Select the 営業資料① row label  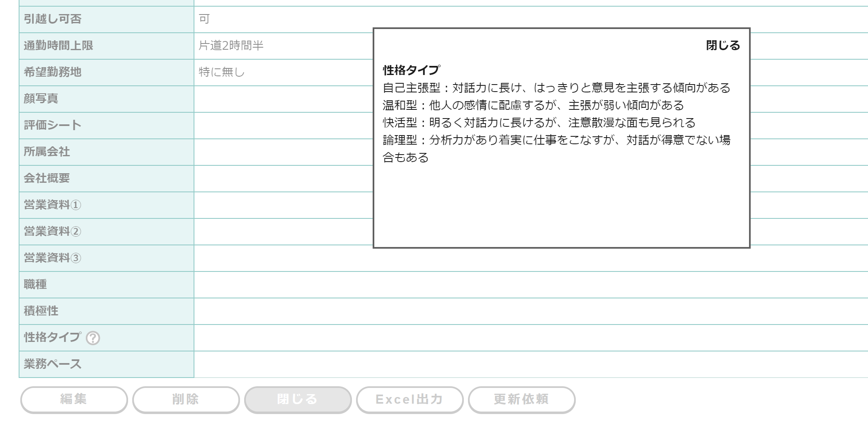(53, 205)
